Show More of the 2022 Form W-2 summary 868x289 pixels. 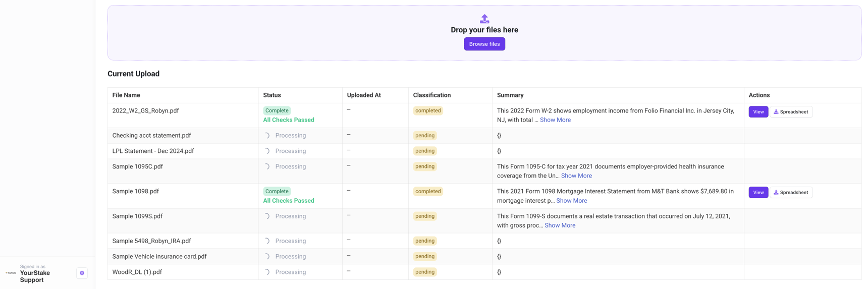(x=555, y=120)
